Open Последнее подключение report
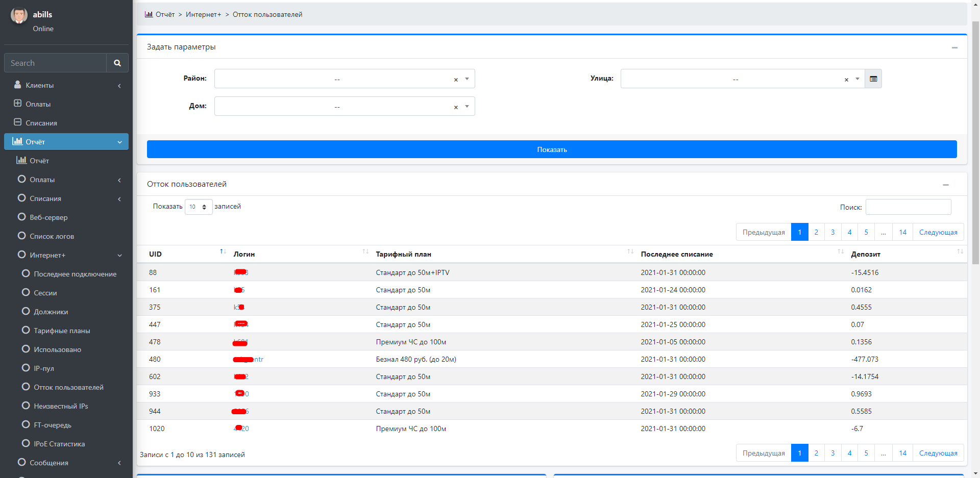 point(66,274)
